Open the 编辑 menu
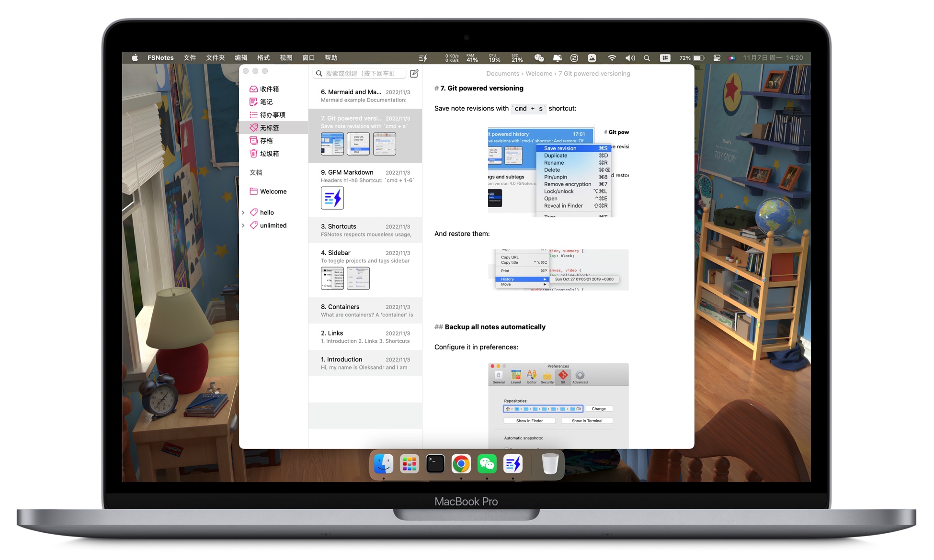 (241, 58)
